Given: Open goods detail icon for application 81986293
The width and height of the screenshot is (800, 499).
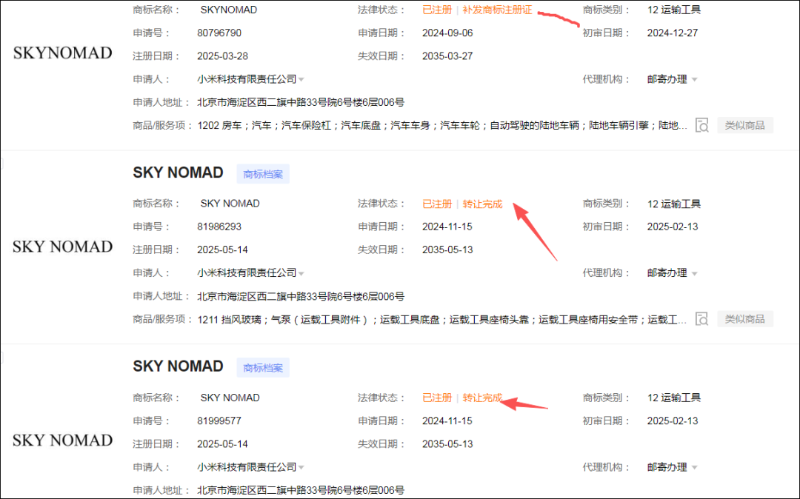Looking at the screenshot, I should point(702,319).
